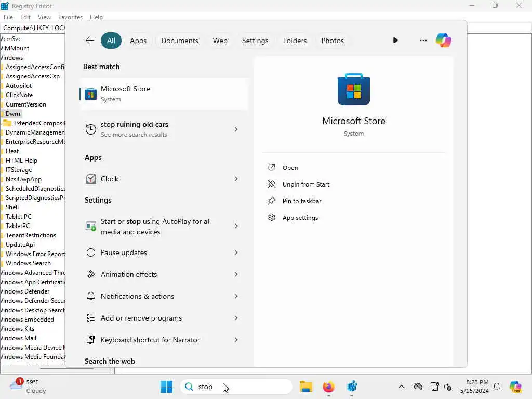Expand the Pause updates chevron
The image size is (532, 399).
[236, 252]
